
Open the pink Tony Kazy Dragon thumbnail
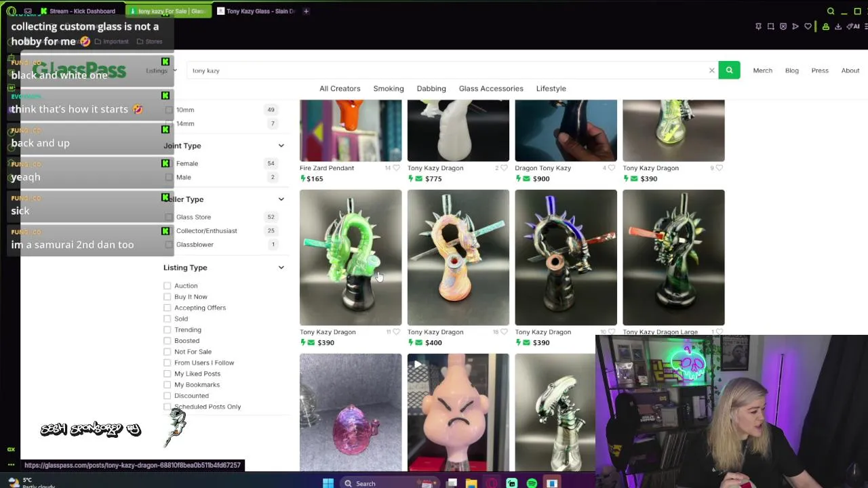(458, 258)
